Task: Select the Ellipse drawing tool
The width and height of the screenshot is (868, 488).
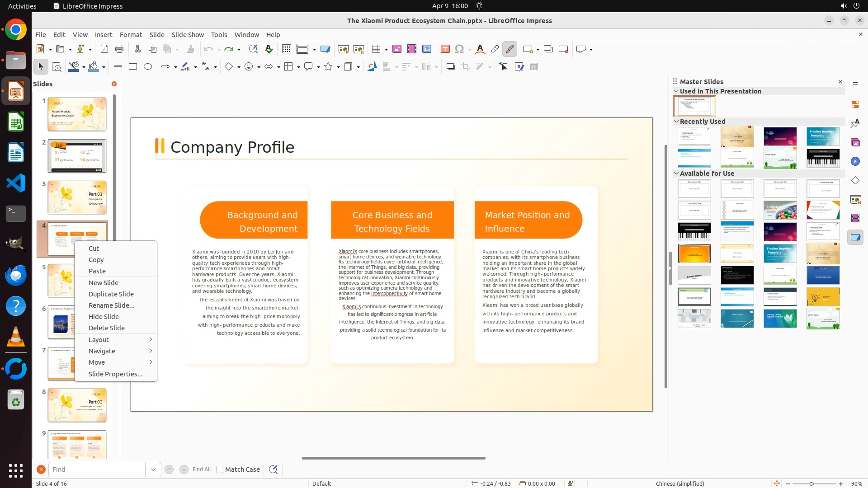Action: 148,67
